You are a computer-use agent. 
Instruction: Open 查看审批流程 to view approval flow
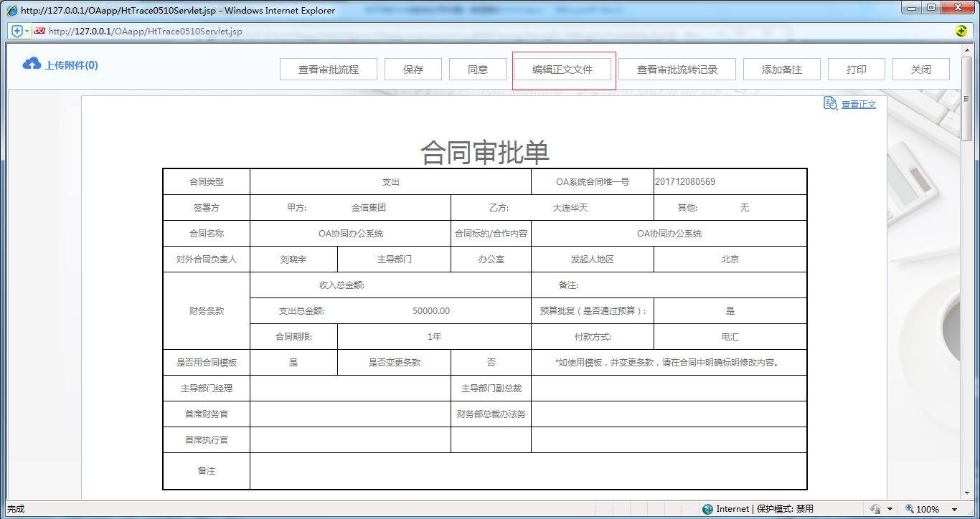point(328,69)
